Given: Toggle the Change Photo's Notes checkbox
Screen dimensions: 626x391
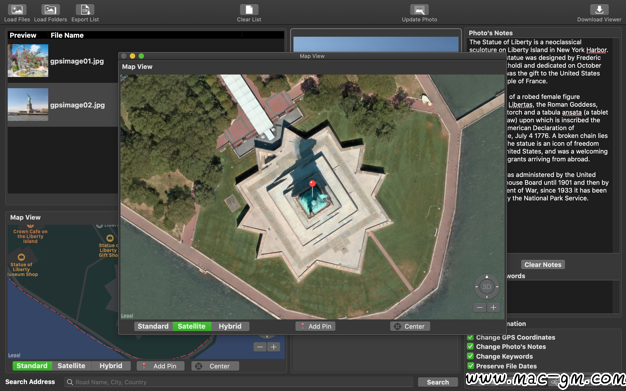Looking at the screenshot, I should tap(470, 346).
